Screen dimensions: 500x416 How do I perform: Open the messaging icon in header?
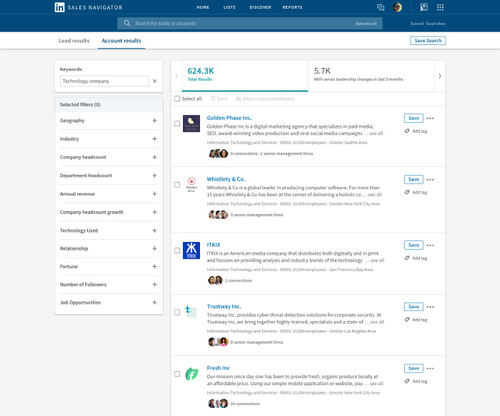pos(380,7)
